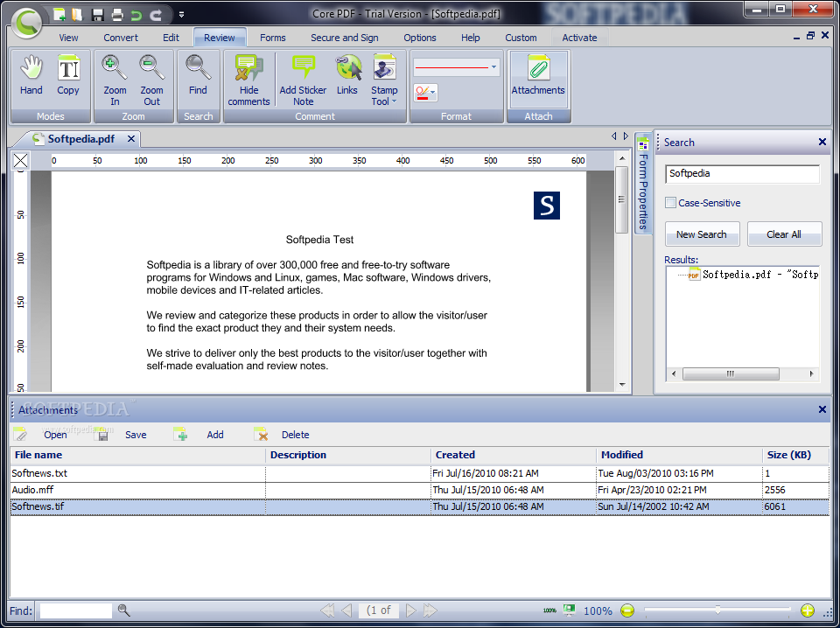Open the Stamp Tool

point(384,80)
